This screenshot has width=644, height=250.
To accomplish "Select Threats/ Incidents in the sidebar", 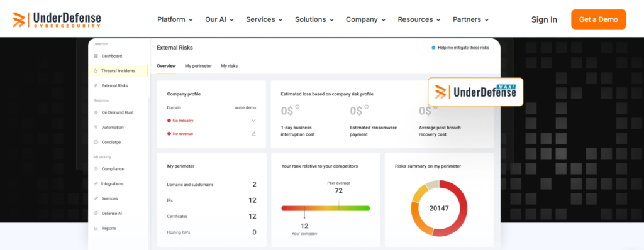I will 118,71.
